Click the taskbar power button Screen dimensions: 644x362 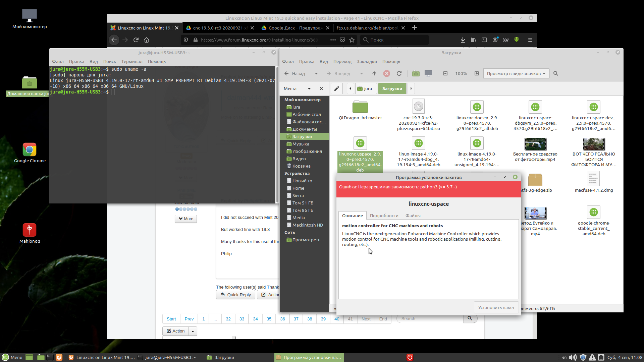(x=410, y=357)
